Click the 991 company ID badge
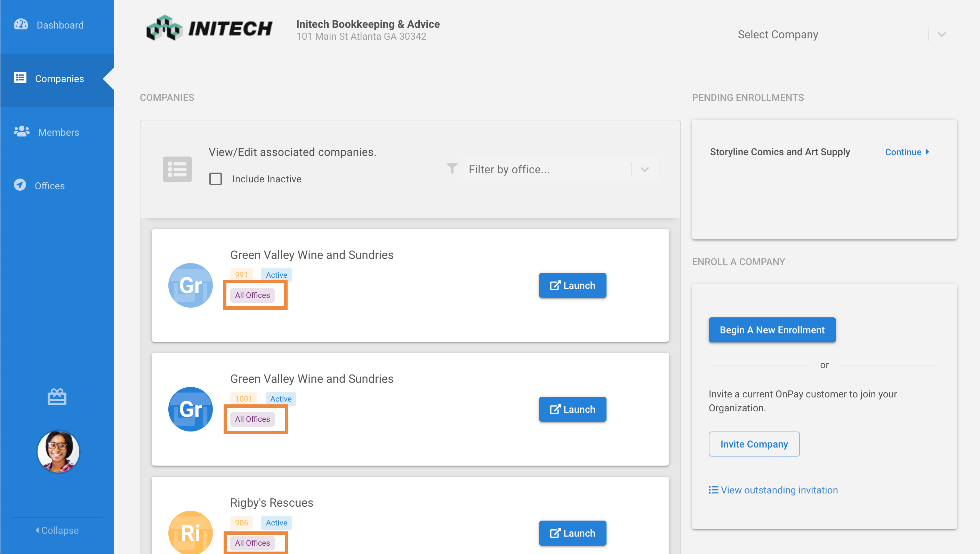Screen dimensions: 980x554 [x=241, y=275]
